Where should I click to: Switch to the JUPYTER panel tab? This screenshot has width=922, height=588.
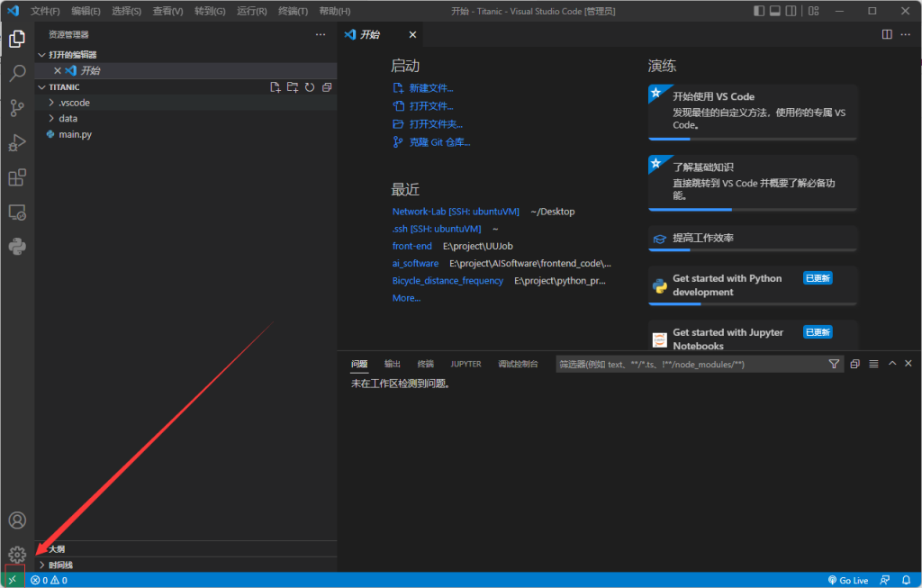tap(466, 364)
